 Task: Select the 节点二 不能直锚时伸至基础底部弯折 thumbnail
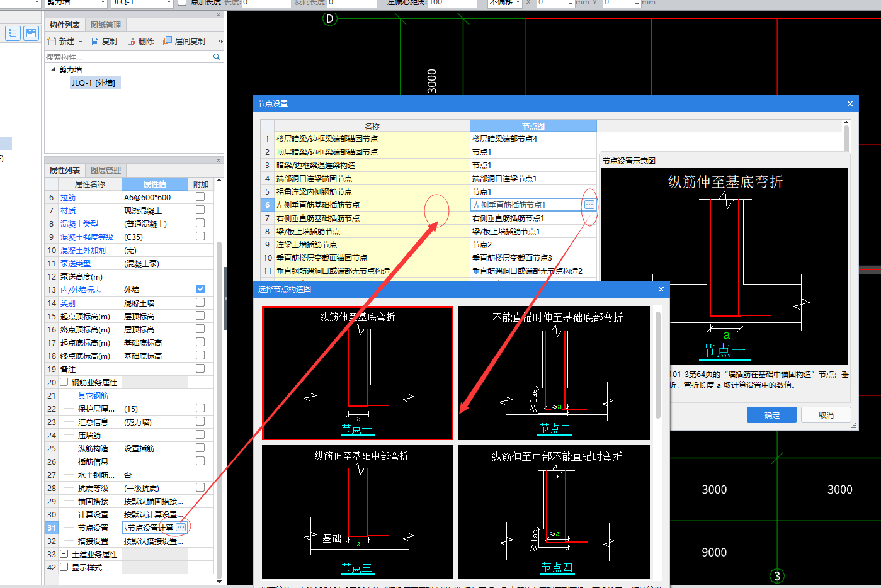point(554,373)
